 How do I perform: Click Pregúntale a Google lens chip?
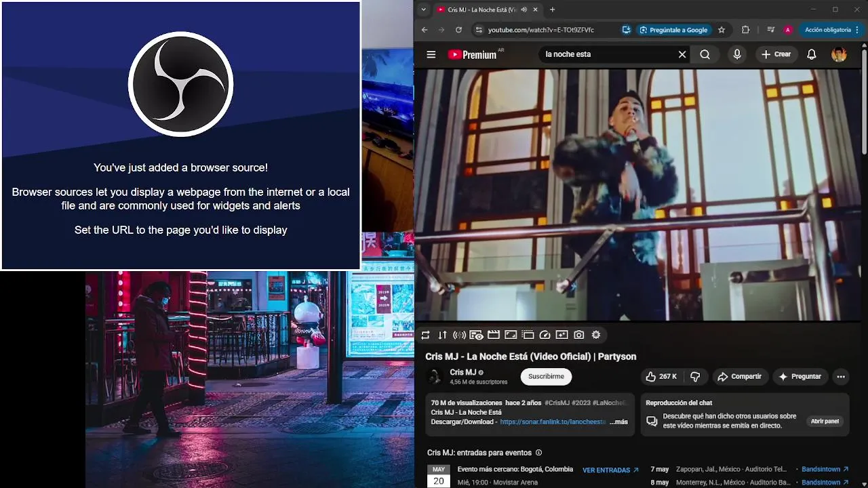673,30
